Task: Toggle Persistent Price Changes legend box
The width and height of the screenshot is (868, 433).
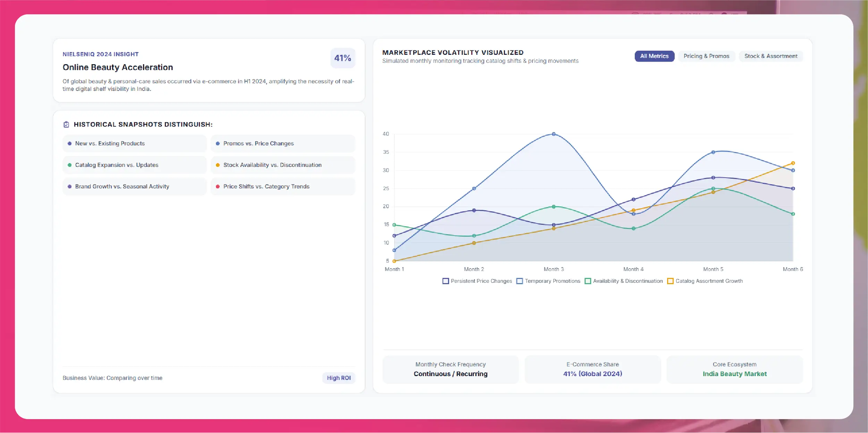Action: coord(446,281)
